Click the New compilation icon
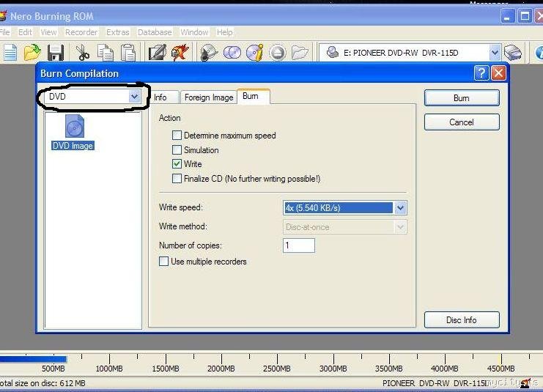This screenshot has width=543, height=392. pos(10,53)
